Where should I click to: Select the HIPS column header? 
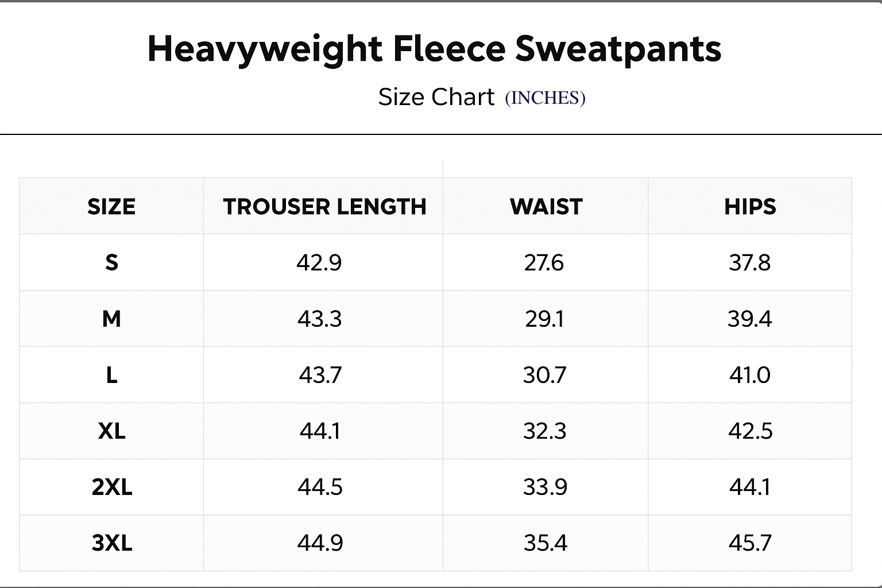pos(750,207)
